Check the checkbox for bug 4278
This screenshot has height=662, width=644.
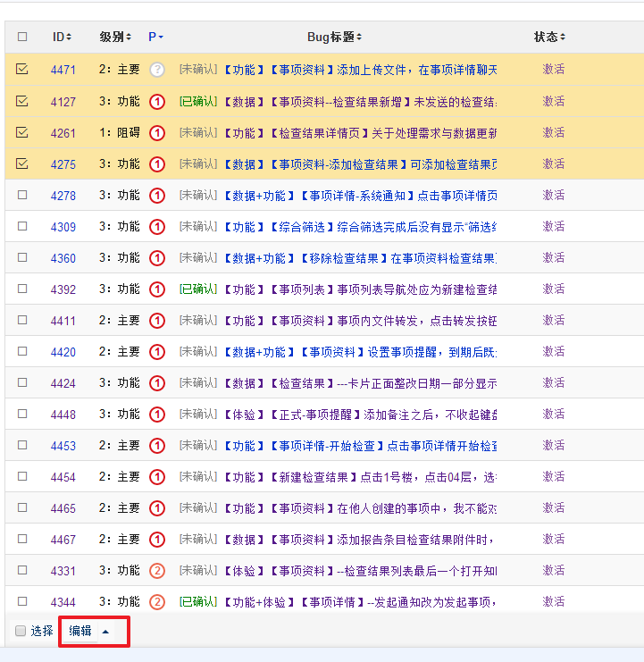pyautogui.click(x=22, y=195)
